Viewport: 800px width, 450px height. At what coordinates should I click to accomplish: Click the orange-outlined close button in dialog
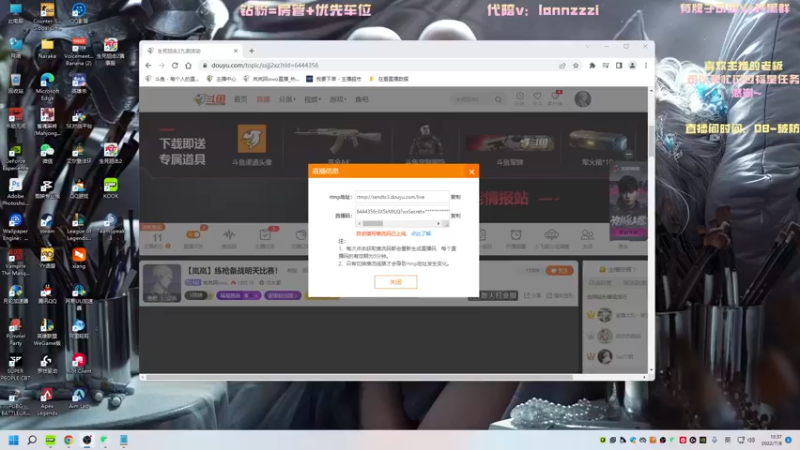[395, 282]
